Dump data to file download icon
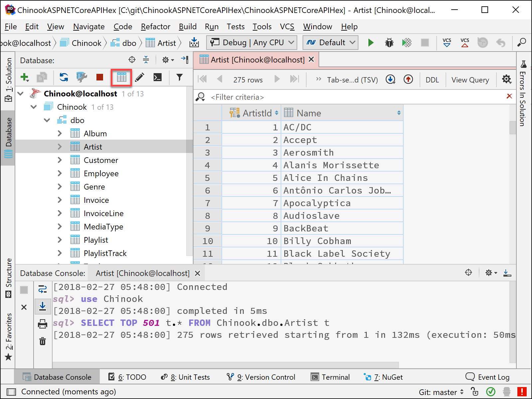 (390, 79)
